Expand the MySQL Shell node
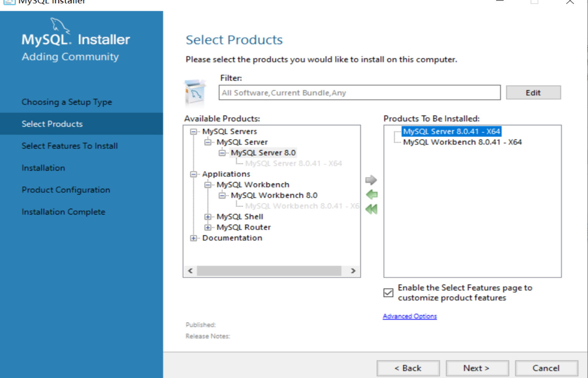This screenshot has width=588, height=378. tap(208, 217)
